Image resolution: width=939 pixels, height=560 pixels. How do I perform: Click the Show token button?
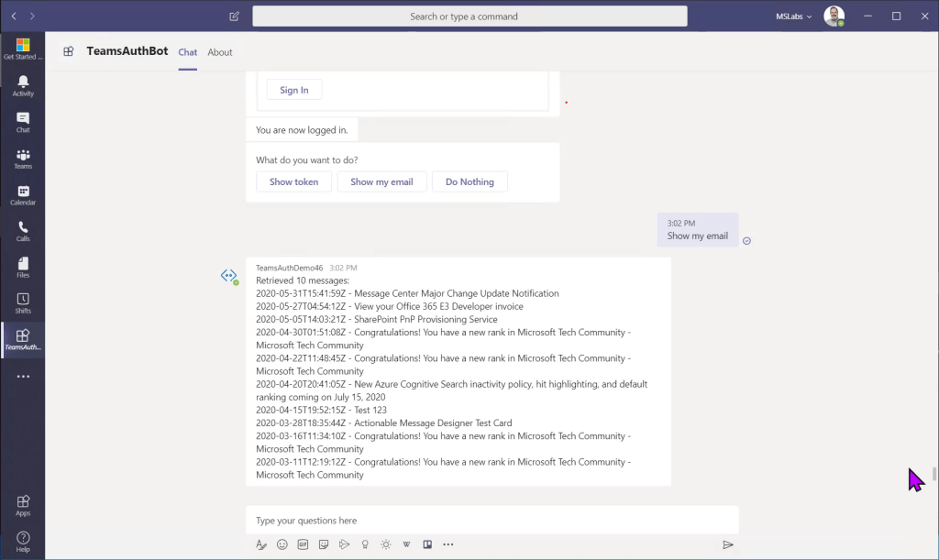[293, 181]
